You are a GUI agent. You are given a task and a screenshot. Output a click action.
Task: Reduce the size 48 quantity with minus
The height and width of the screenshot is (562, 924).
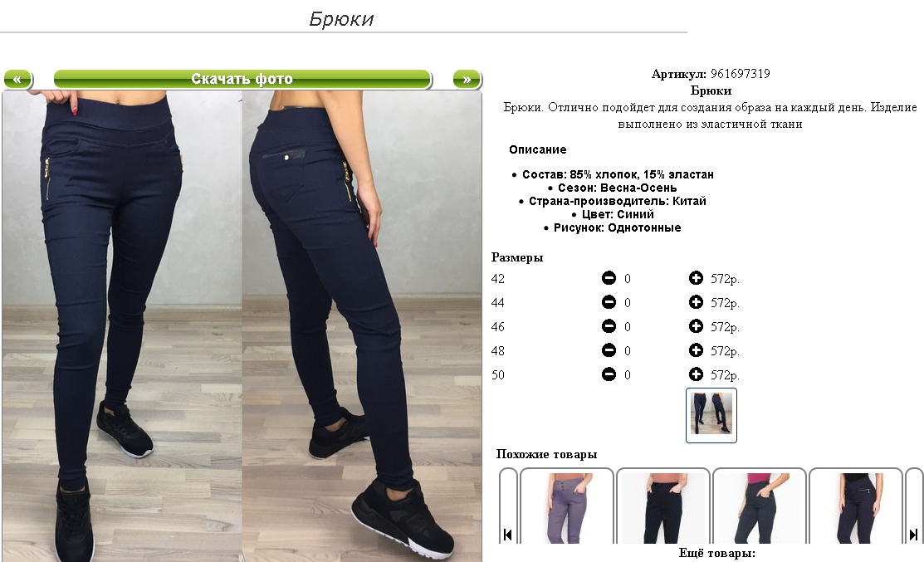point(609,350)
